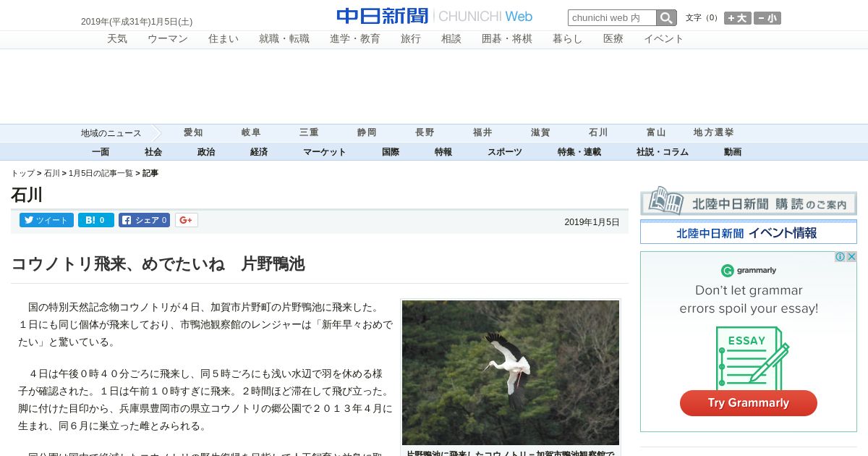This screenshot has width=868, height=456.
Task: Share article via Google+ button
Action: tap(186, 220)
